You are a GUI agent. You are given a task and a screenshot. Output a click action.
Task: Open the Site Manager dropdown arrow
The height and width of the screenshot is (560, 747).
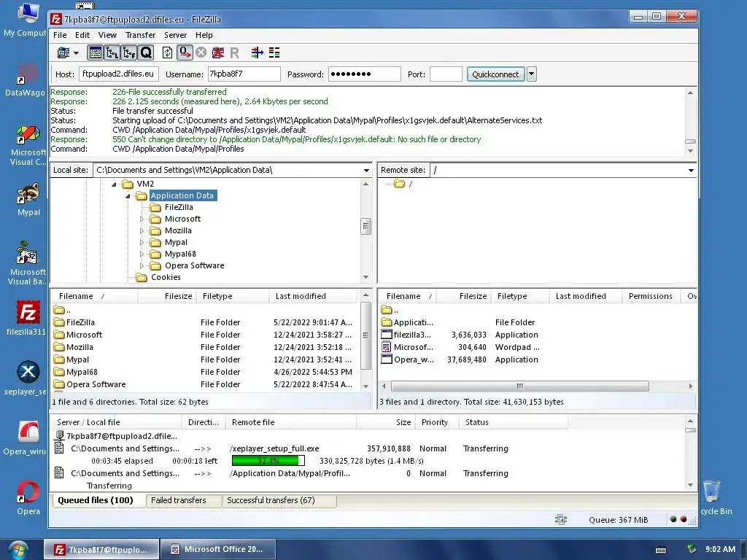tap(76, 52)
